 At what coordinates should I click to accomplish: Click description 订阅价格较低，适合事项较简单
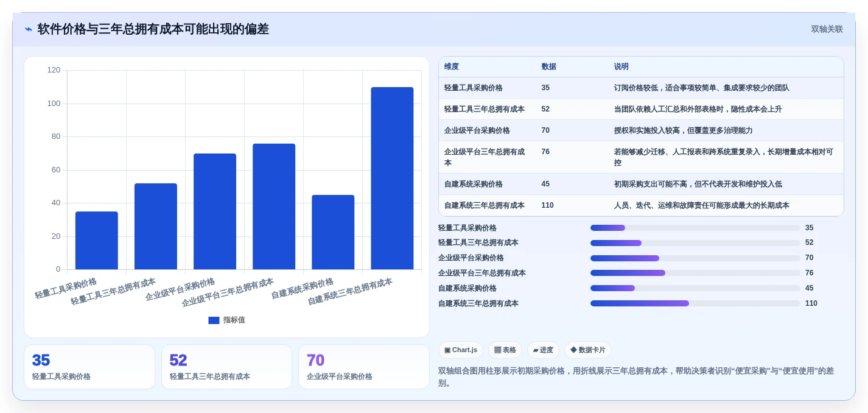[x=701, y=88]
